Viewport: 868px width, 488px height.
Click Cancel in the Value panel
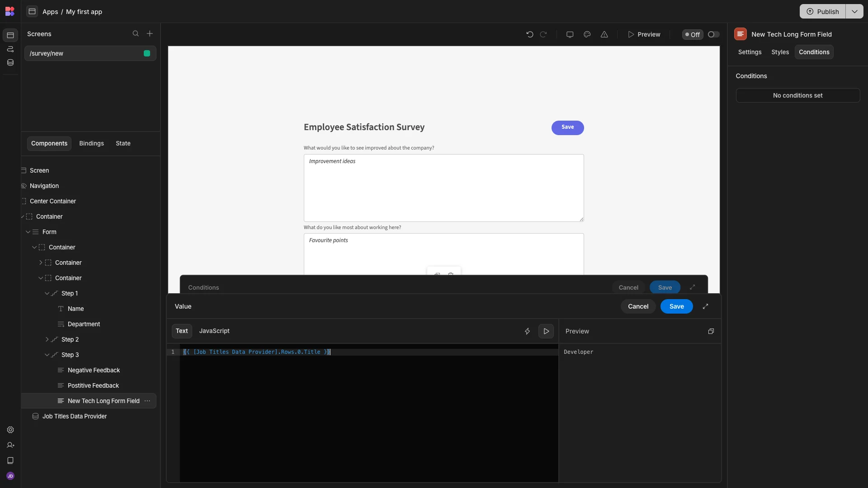[638, 306]
